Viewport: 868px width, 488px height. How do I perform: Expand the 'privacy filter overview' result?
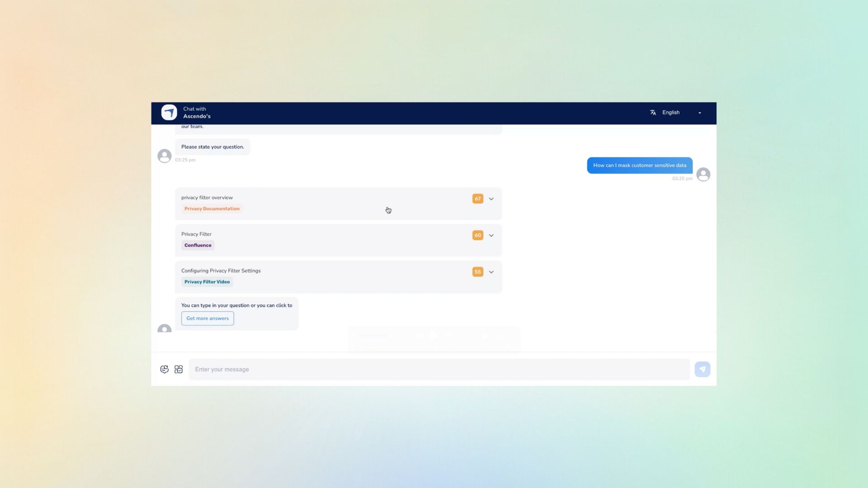click(491, 199)
